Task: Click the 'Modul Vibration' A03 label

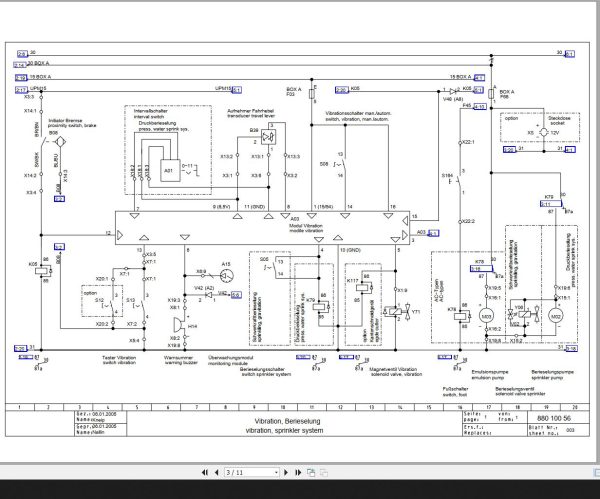Action: (306, 228)
